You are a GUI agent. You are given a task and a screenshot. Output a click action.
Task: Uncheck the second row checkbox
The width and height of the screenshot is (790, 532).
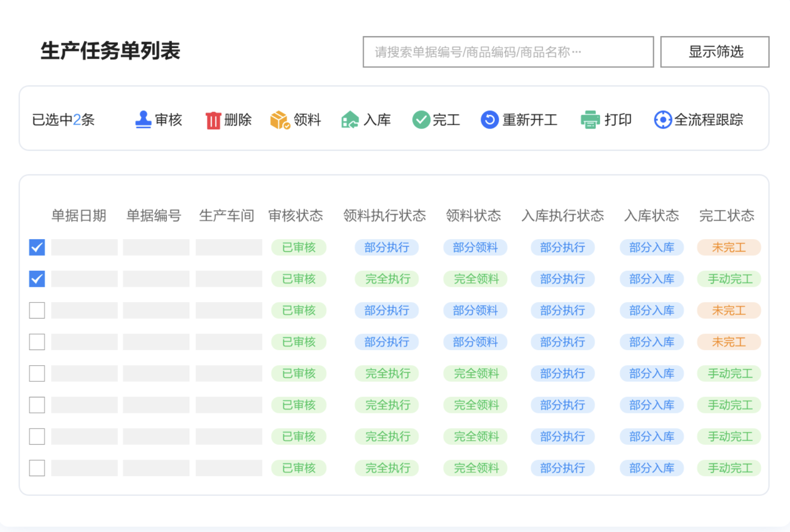(37, 279)
